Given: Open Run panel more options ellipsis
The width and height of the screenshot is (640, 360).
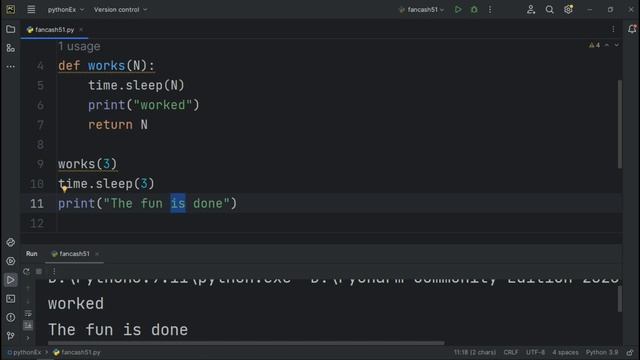Looking at the screenshot, I should pyautogui.click(x=54, y=271).
